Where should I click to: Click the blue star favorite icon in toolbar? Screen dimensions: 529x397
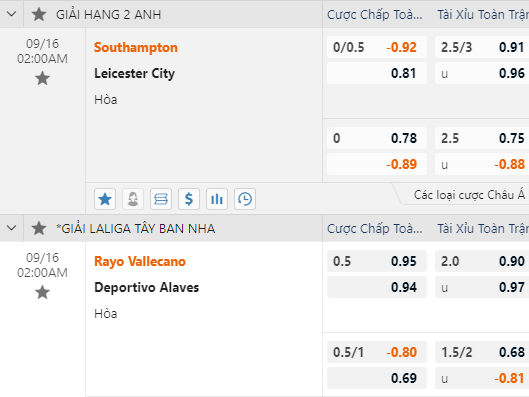tap(105, 199)
